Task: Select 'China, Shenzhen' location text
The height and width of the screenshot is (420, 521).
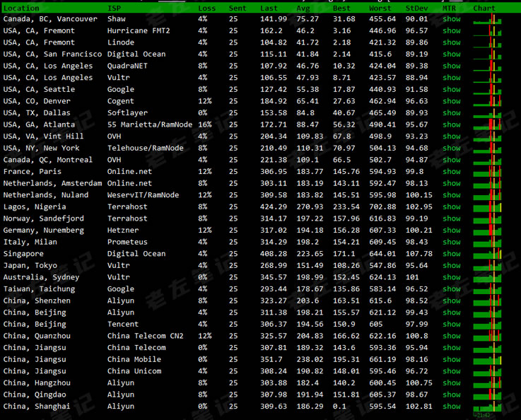Action: pyautogui.click(x=37, y=301)
